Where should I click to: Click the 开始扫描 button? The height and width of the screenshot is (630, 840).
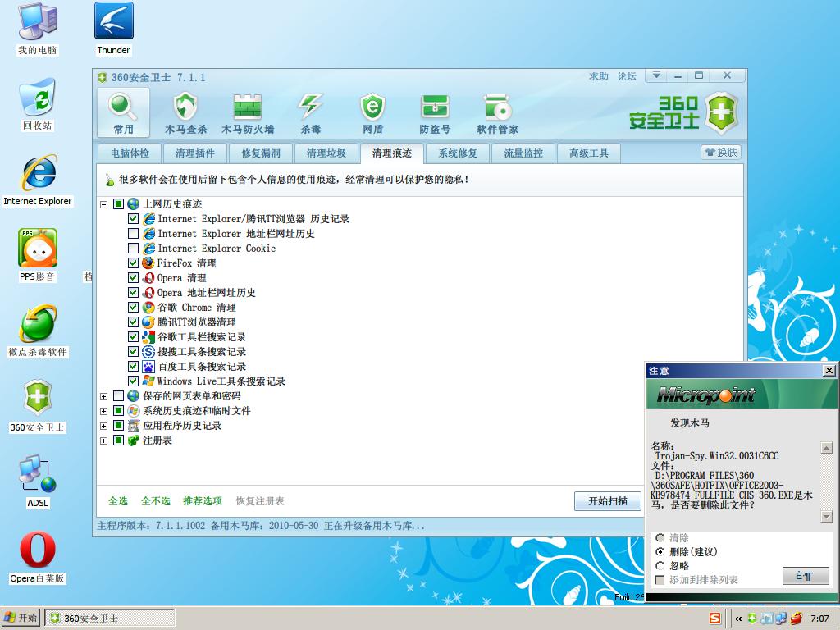click(608, 501)
